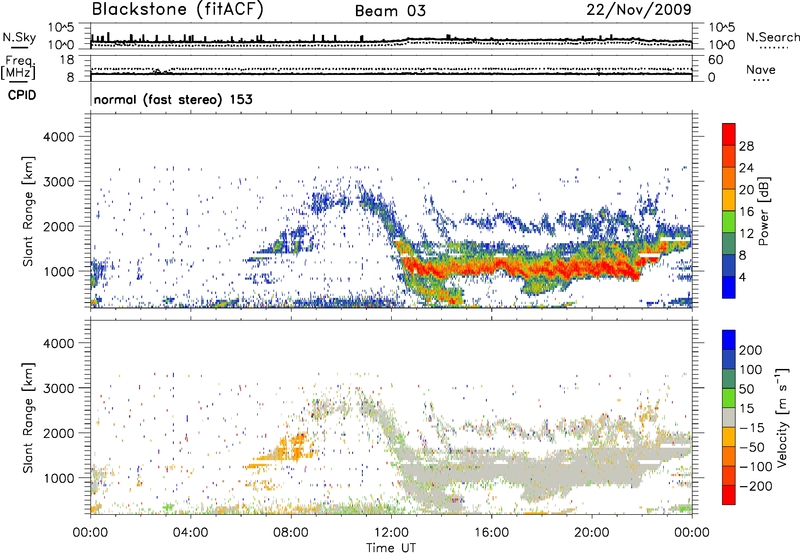
Task: Click the Velocity [m s-1] colorbar title
Action: [x=782, y=417]
